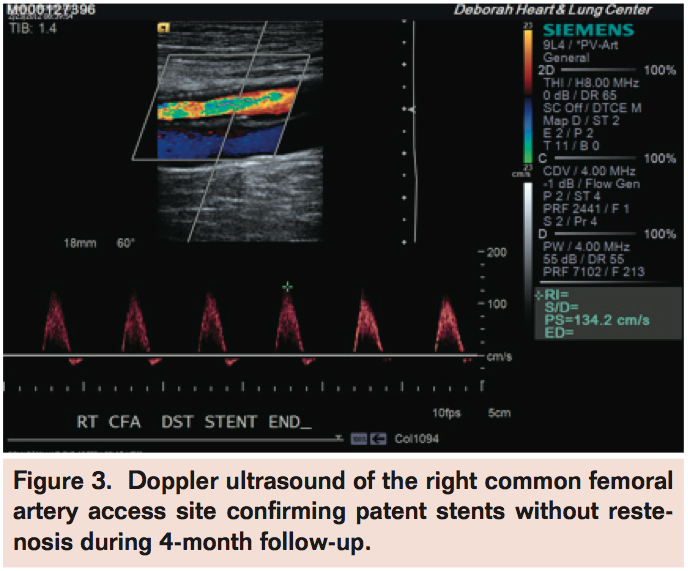Screen dimensions: 688x571
Task: Click the S 2 / Pr 4 setting
Action: pyautogui.click(x=570, y=221)
